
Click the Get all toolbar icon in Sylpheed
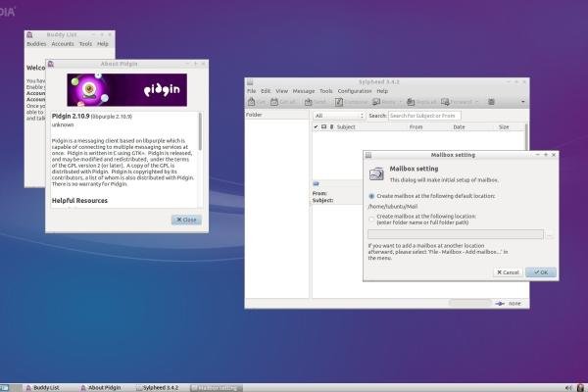pyautogui.click(x=274, y=102)
